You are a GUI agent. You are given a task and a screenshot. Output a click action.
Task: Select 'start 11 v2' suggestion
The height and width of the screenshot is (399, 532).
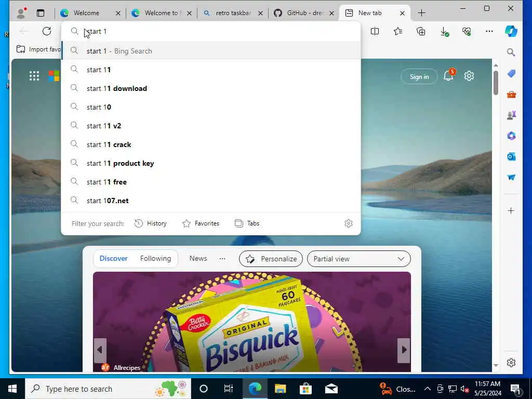click(211, 126)
